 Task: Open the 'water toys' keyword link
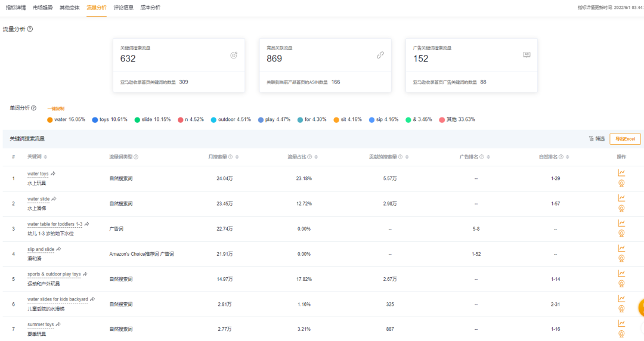(38, 174)
